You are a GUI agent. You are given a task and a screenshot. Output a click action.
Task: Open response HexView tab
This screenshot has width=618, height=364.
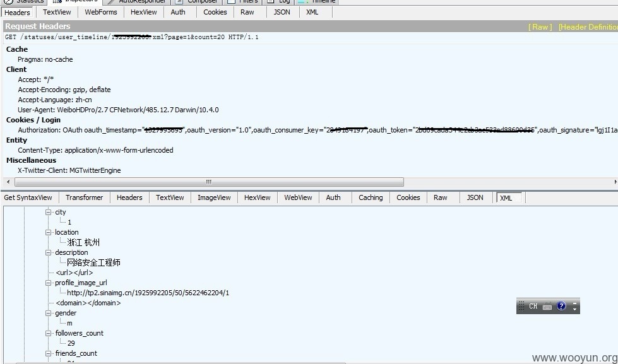[258, 197]
